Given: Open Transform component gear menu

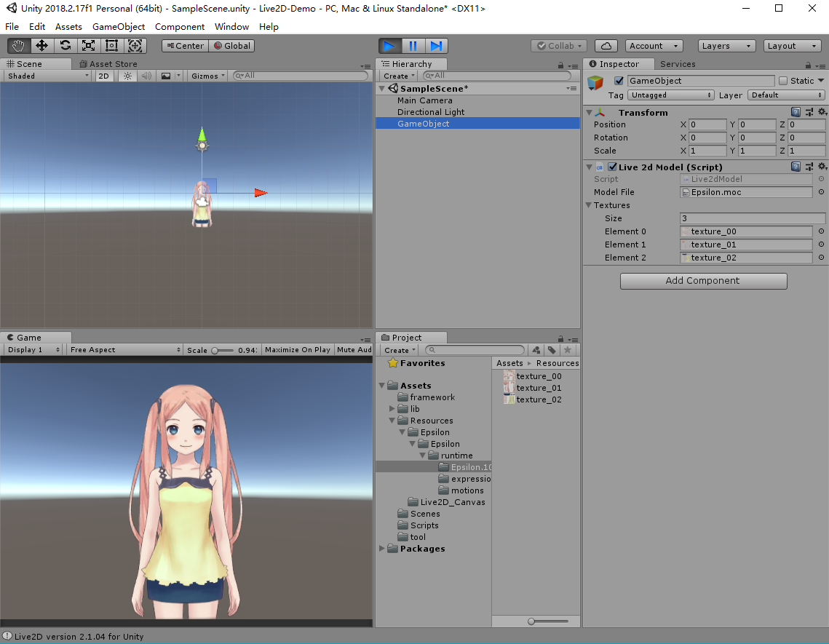Looking at the screenshot, I should [822, 112].
